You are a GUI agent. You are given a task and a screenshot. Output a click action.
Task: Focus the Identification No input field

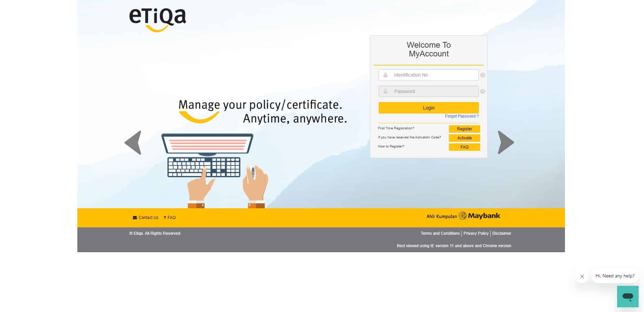[428, 75]
